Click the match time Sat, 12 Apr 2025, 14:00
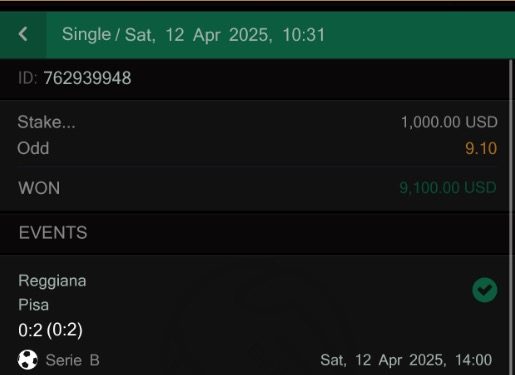Viewport: 515px width, 375px height. pos(406,360)
